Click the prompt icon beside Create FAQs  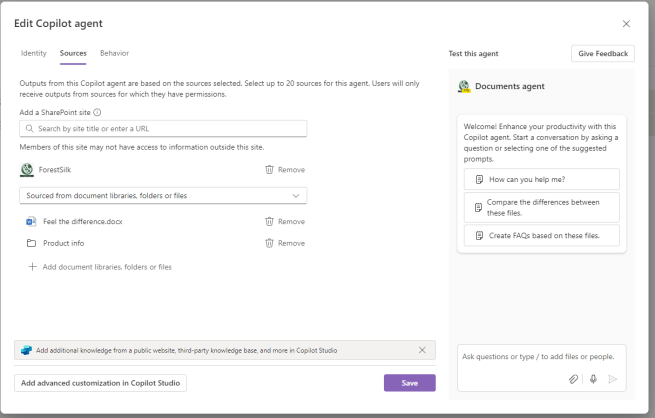(480, 236)
